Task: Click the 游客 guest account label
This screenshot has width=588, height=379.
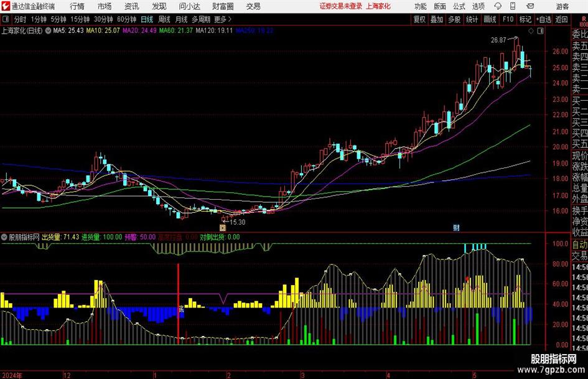Action: tap(562, 6)
